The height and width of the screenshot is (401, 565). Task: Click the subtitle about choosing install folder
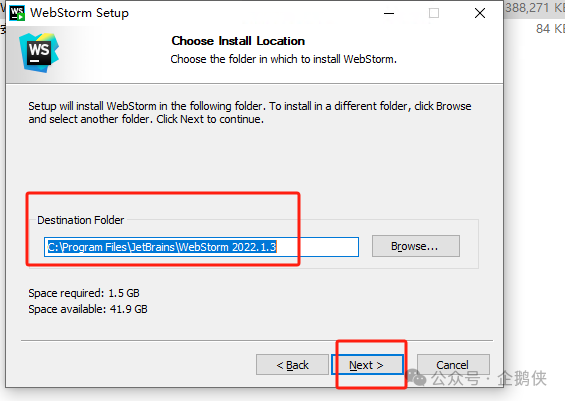[284, 59]
